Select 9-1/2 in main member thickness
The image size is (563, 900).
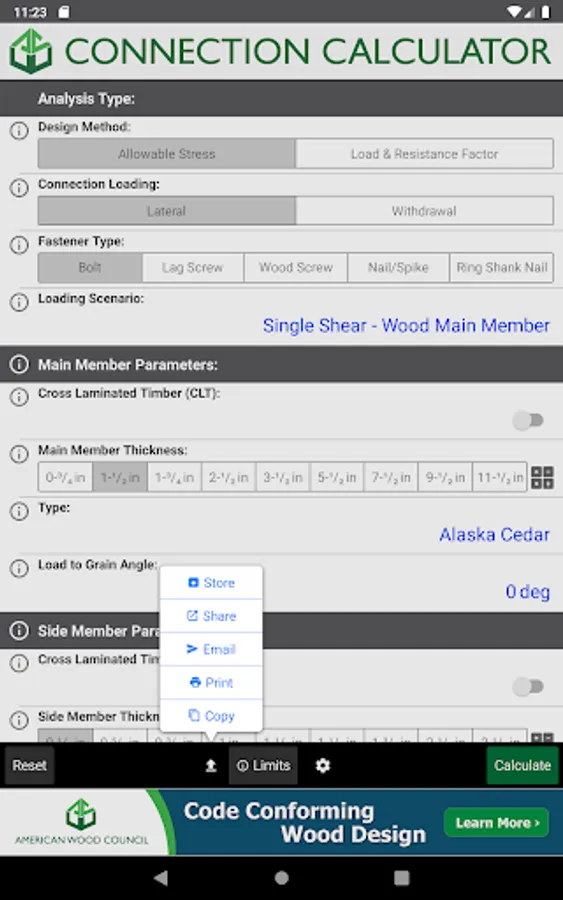[445, 477]
